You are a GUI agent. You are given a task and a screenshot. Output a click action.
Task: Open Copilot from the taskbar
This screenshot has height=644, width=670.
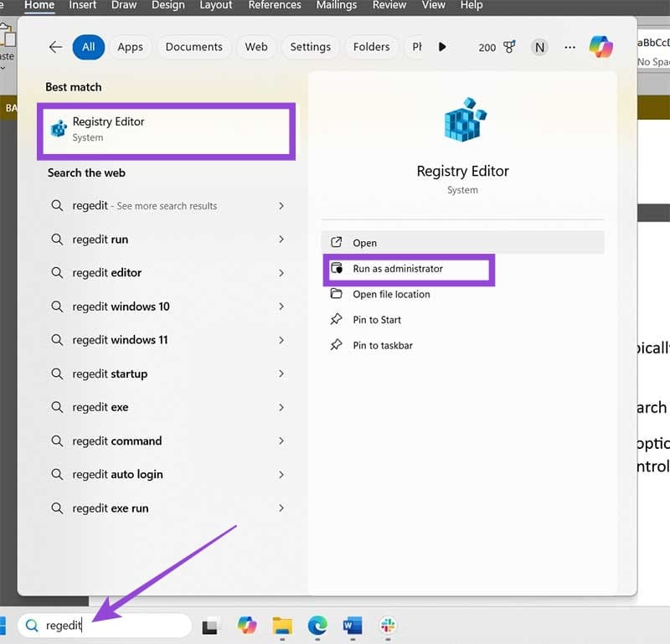point(246,626)
